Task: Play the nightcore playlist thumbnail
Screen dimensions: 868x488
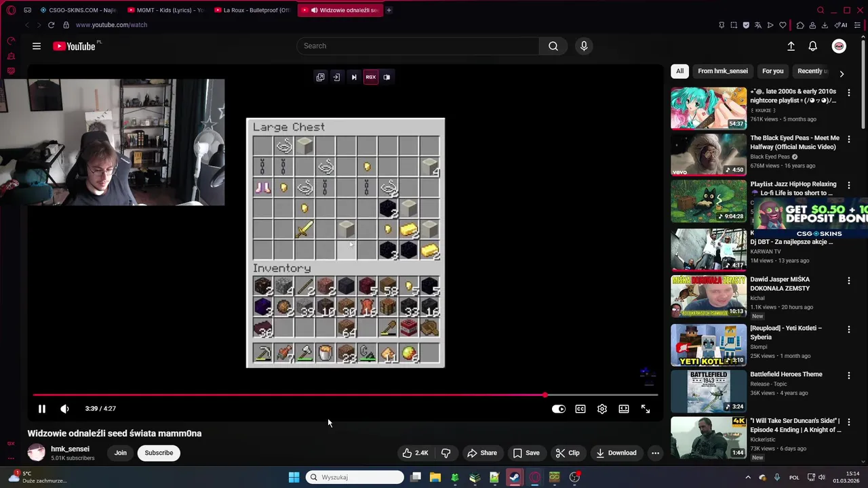Action: [709, 108]
